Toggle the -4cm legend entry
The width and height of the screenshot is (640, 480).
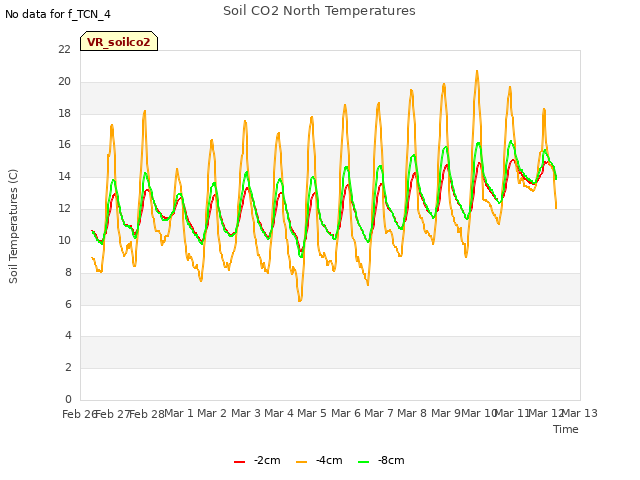319,460
